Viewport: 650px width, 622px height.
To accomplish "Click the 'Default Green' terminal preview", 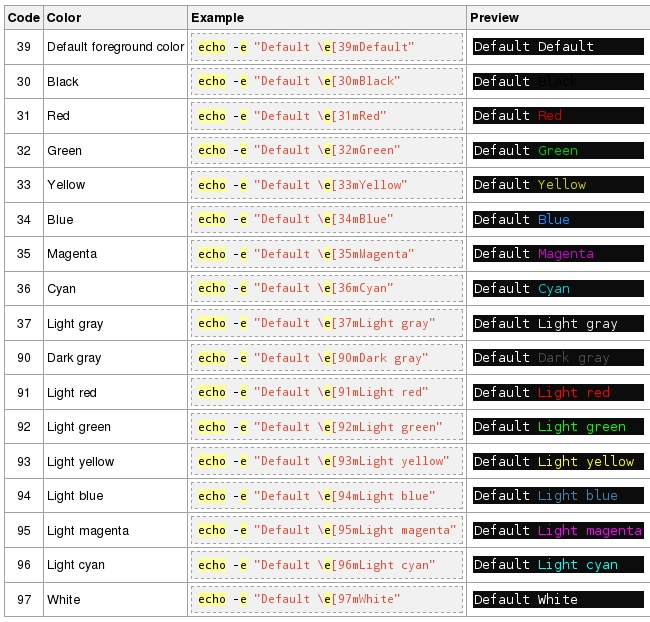I will (x=558, y=151).
